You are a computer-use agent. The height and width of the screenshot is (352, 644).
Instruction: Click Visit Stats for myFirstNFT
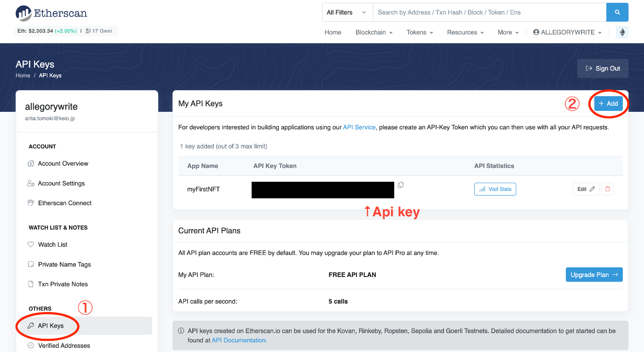pyautogui.click(x=495, y=189)
